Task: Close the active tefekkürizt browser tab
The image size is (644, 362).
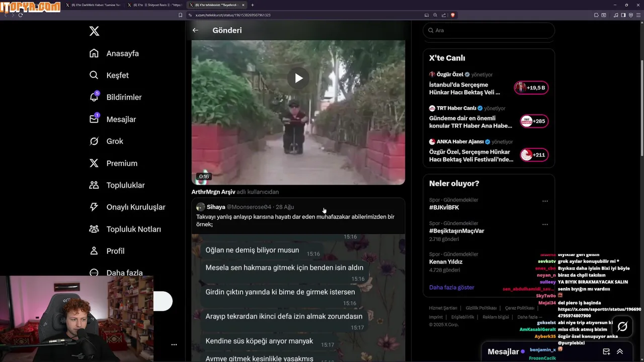Action: (x=244, y=5)
